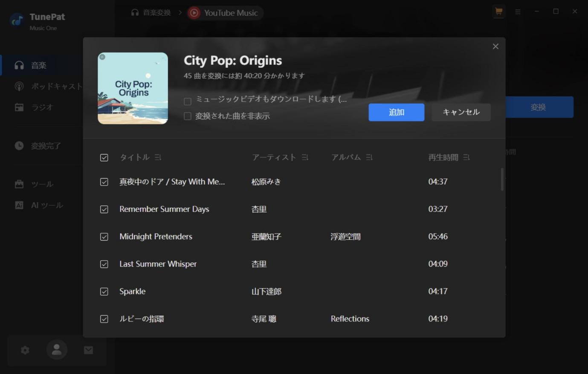Enable 変換された曲を非表示 checkbox
The height and width of the screenshot is (374, 588).
point(187,116)
